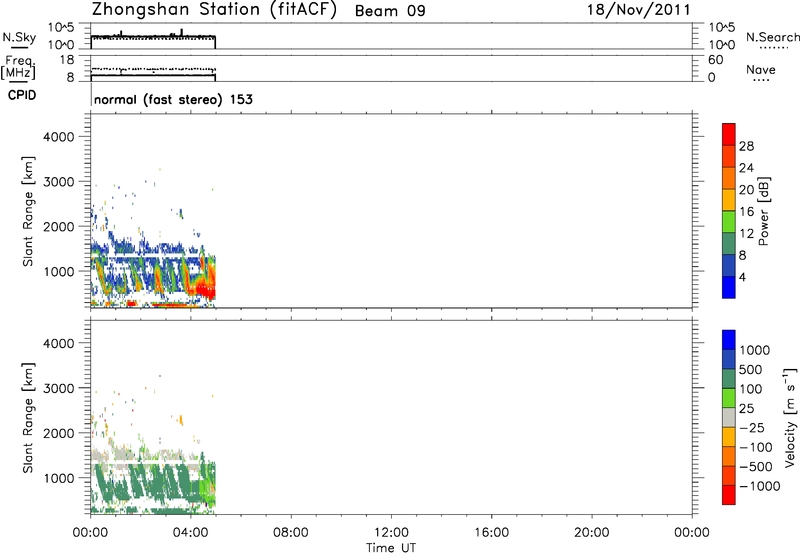Click the Zhongshan Station (fitACF) title
Image resolution: width=800 pixels, height=554 pixels.
coord(214,10)
